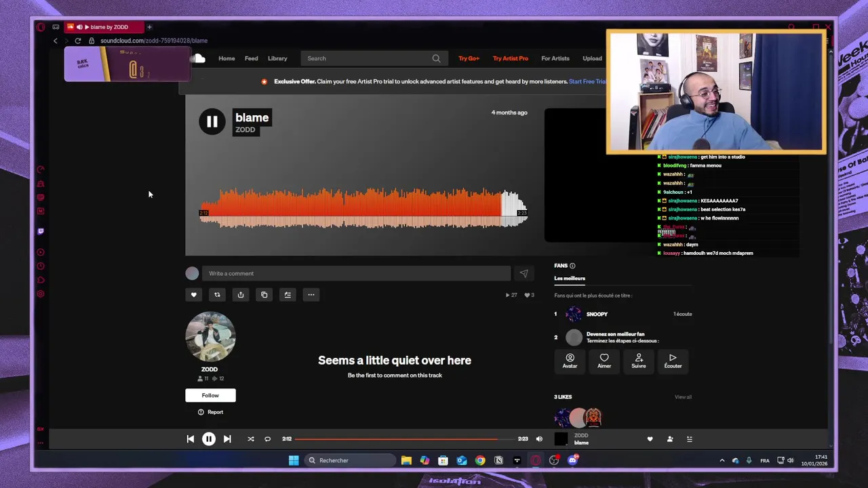This screenshot has width=868, height=488.
Task: Follow artist icon in player bar
Action: tap(670, 439)
